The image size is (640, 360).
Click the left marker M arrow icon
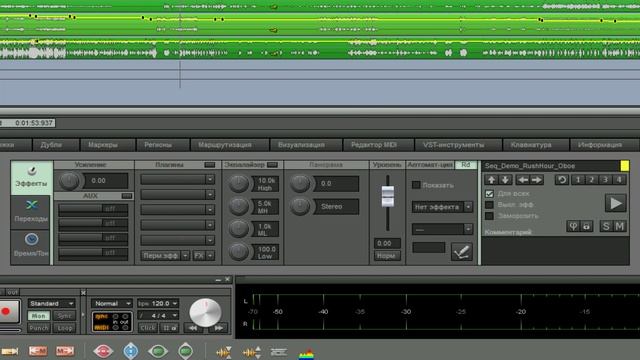(38, 351)
